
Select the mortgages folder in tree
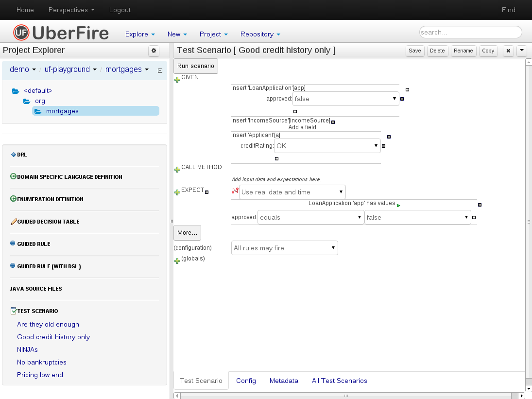[x=62, y=111]
